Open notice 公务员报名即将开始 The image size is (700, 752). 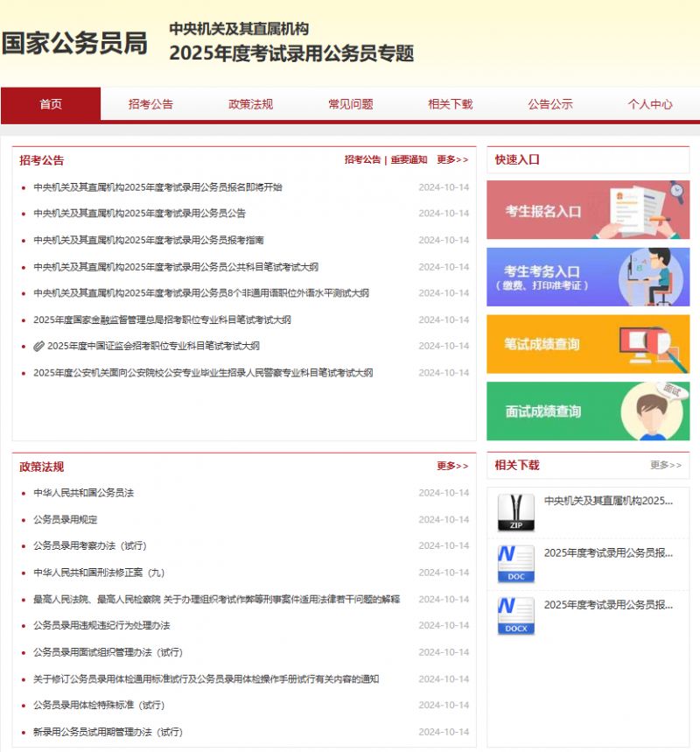point(157,187)
